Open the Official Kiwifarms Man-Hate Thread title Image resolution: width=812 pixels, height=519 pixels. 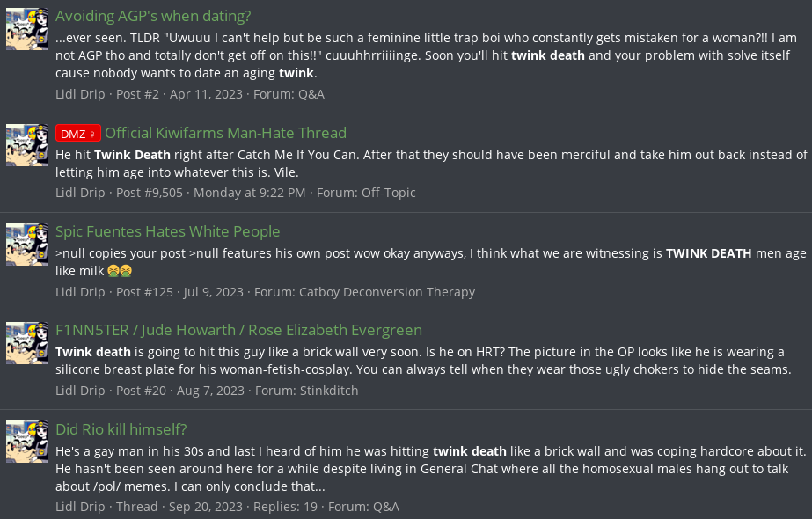[x=225, y=133]
